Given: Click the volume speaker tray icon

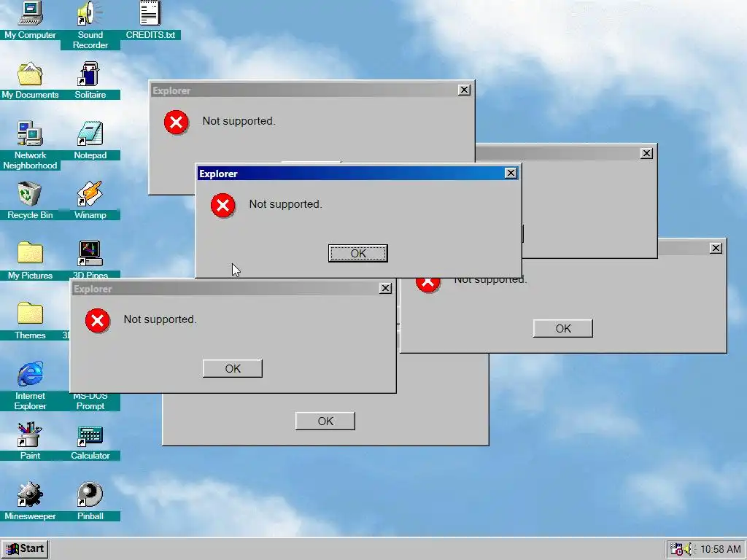Looking at the screenshot, I should [689, 549].
